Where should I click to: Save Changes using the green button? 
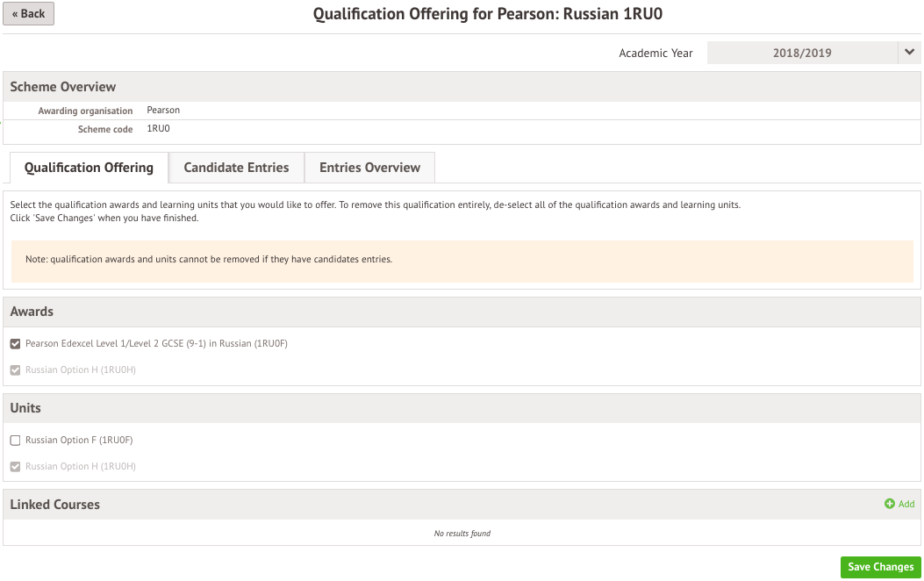click(x=880, y=567)
